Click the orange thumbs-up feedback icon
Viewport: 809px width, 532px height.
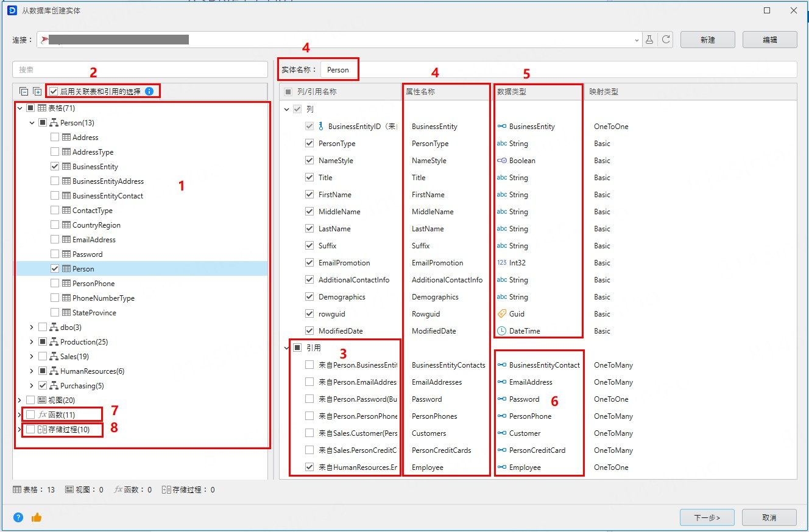(37, 517)
